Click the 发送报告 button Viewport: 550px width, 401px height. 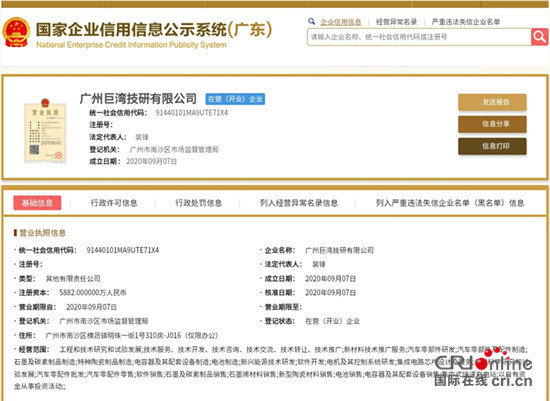(492, 102)
